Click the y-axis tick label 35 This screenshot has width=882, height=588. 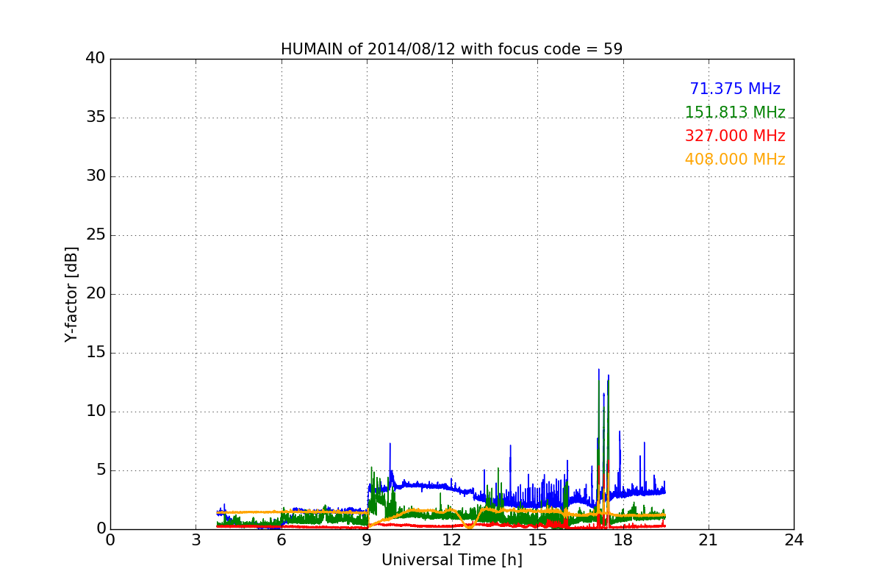click(x=95, y=118)
